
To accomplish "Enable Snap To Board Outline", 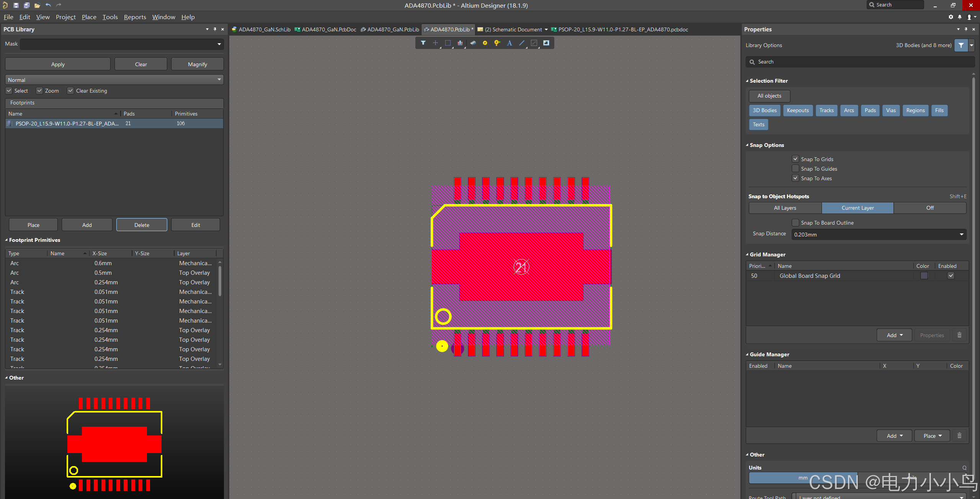I will 795,222.
